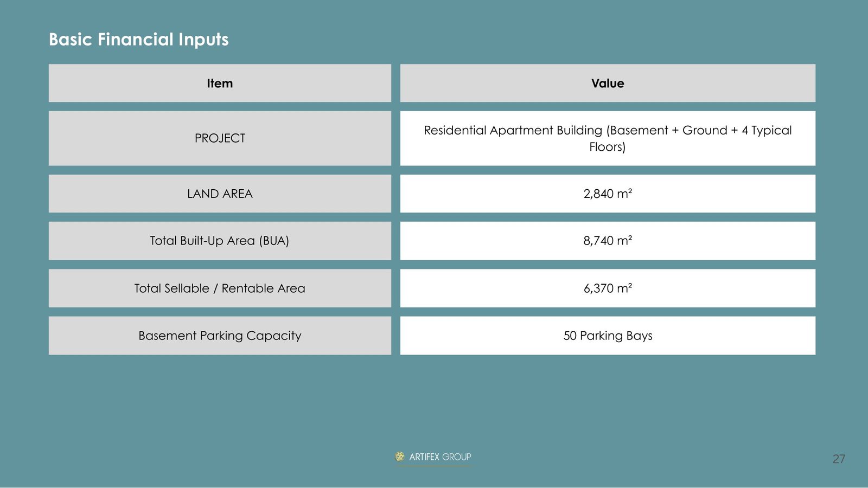Select 'Total Sellable / Rentable Area' cell
The image size is (868, 488).
pos(220,288)
